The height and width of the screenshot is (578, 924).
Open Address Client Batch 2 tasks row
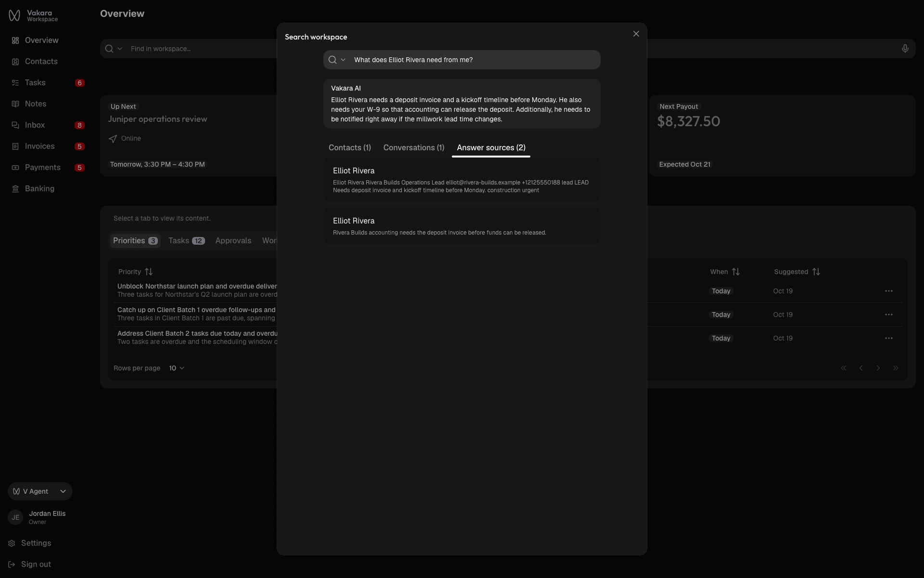[x=197, y=338]
